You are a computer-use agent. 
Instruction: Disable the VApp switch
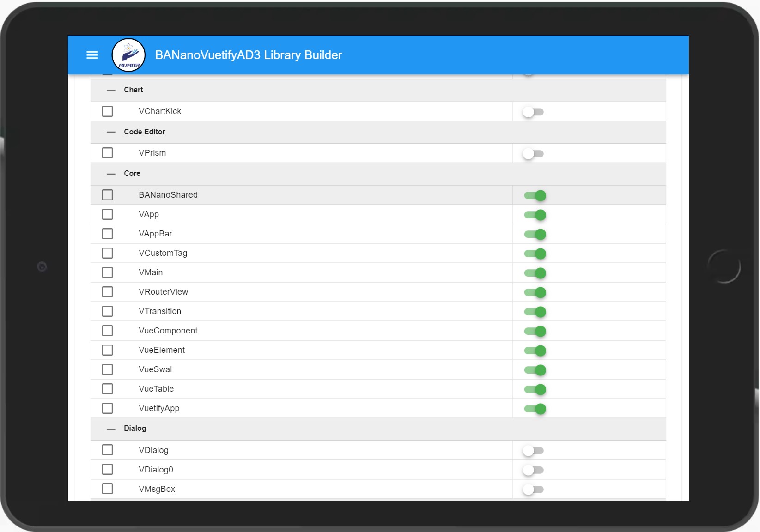pyautogui.click(x=535, y=215)
